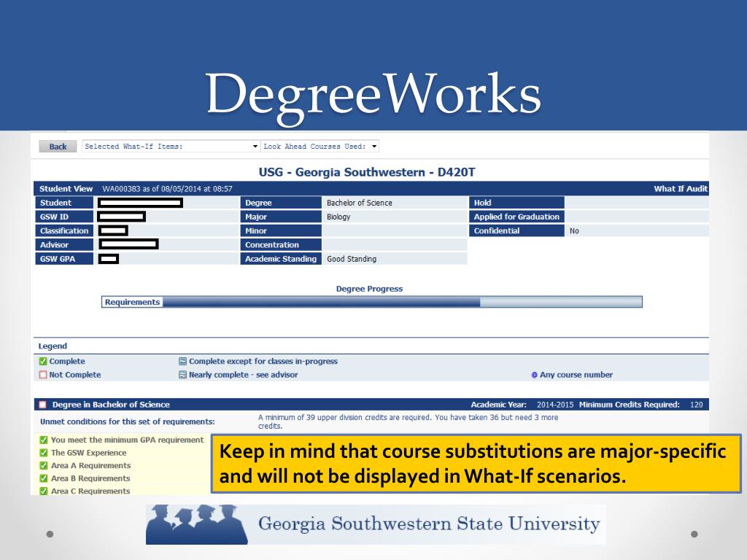Click the Student View header label
The height and width of the screenshot is (560, 747).
[66, 189]
